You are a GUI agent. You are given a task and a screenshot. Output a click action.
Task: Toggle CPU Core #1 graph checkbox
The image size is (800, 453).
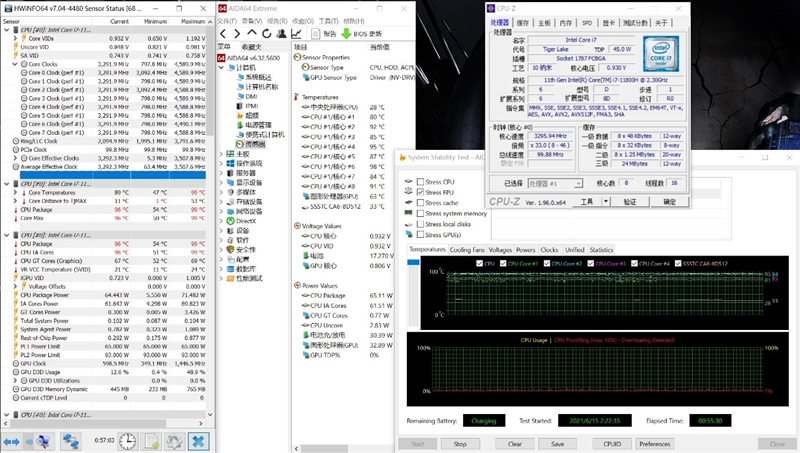click(x=503, y=263)
